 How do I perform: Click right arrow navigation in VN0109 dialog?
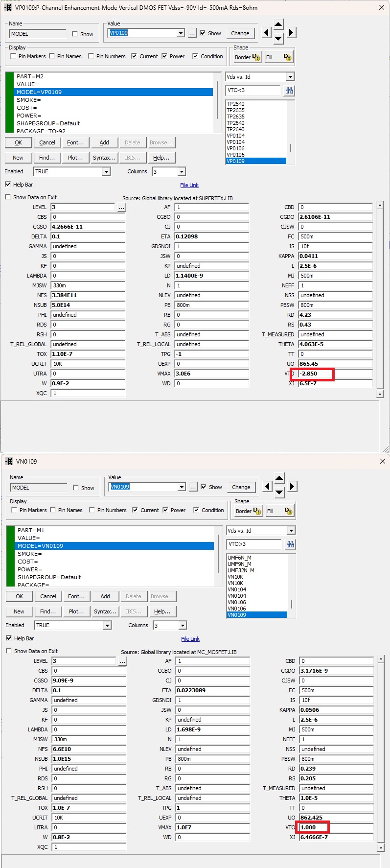pos(292,487)
